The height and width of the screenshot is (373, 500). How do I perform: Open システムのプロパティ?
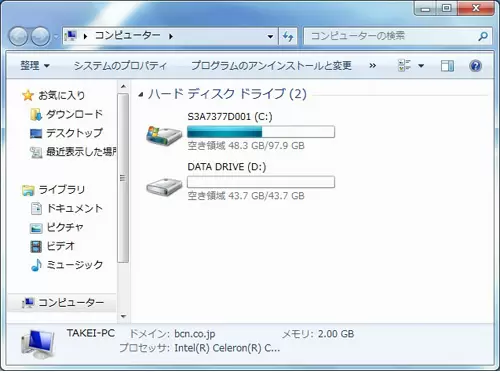point(120,66)
